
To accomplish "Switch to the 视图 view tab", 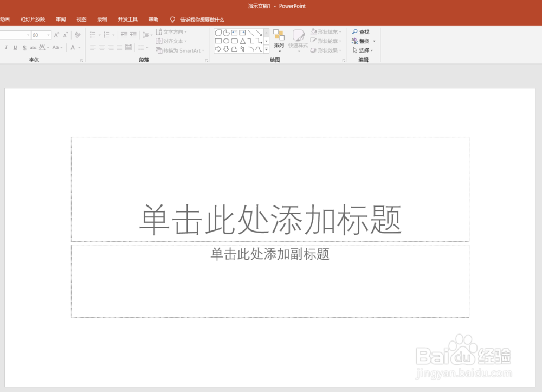I will point(82,20).
